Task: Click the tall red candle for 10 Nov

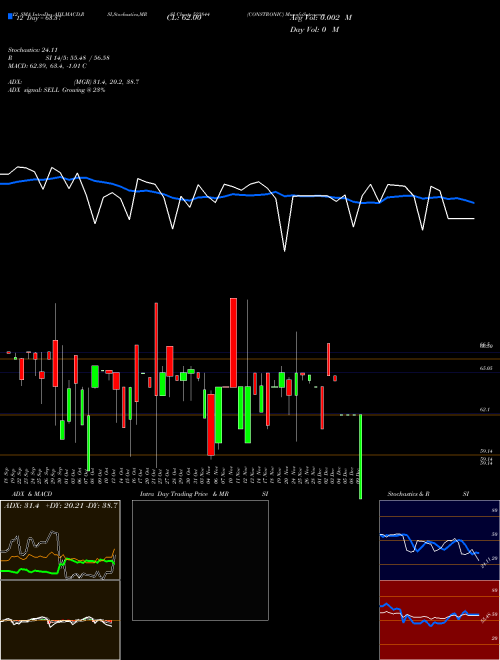Action: coord(233,343)
